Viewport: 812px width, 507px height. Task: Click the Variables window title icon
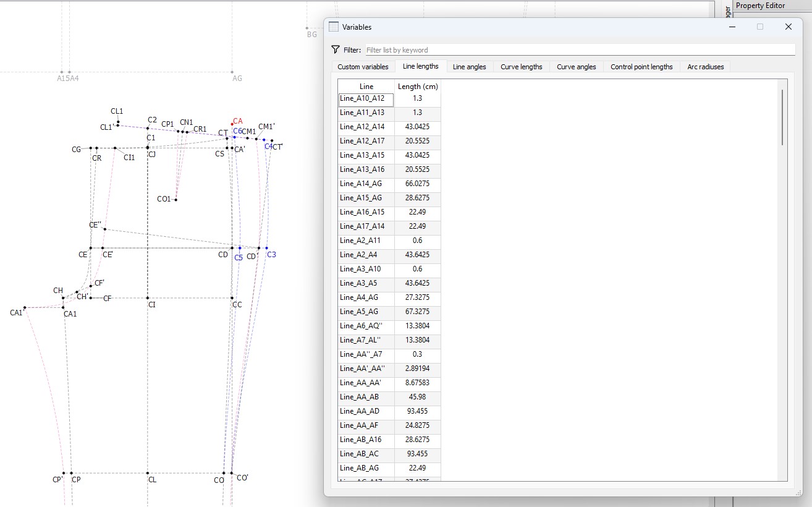coord(334,27)
